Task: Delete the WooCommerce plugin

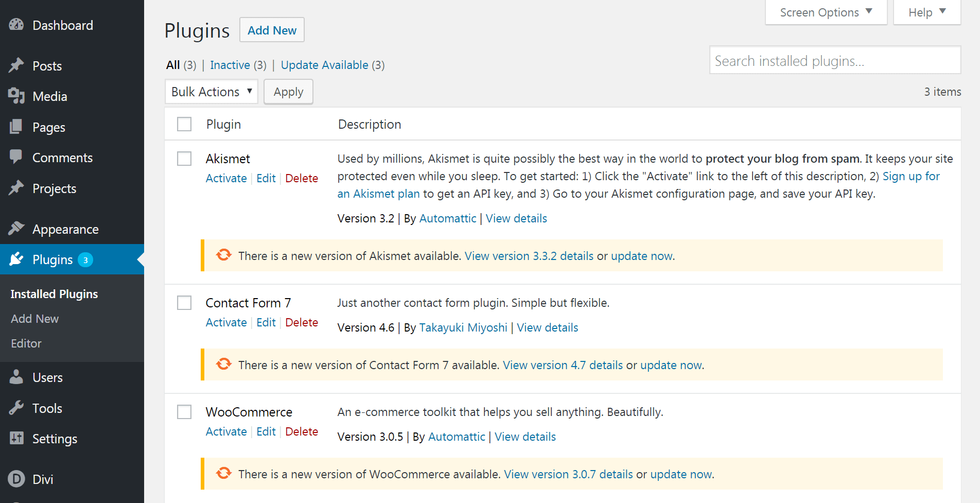Action: [x=302, y=431]
